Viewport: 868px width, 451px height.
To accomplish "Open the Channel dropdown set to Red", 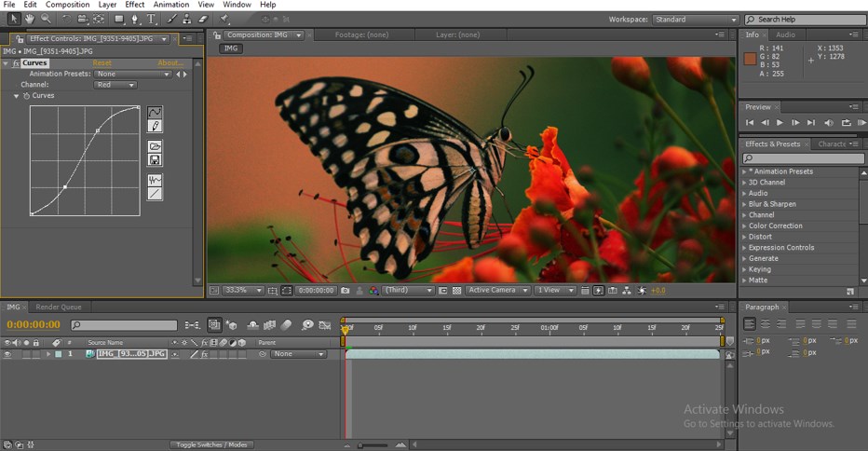I will 116,85.
